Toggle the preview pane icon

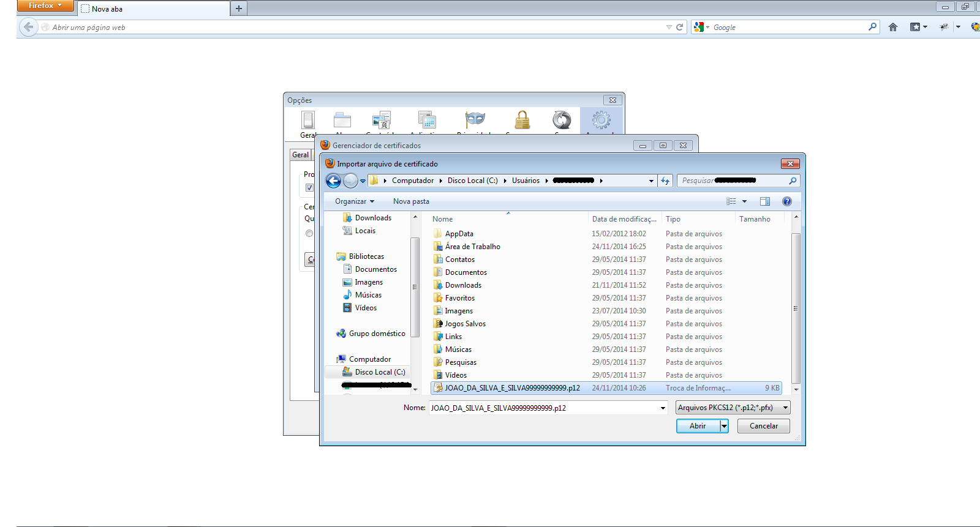click(x=764, y=201)
